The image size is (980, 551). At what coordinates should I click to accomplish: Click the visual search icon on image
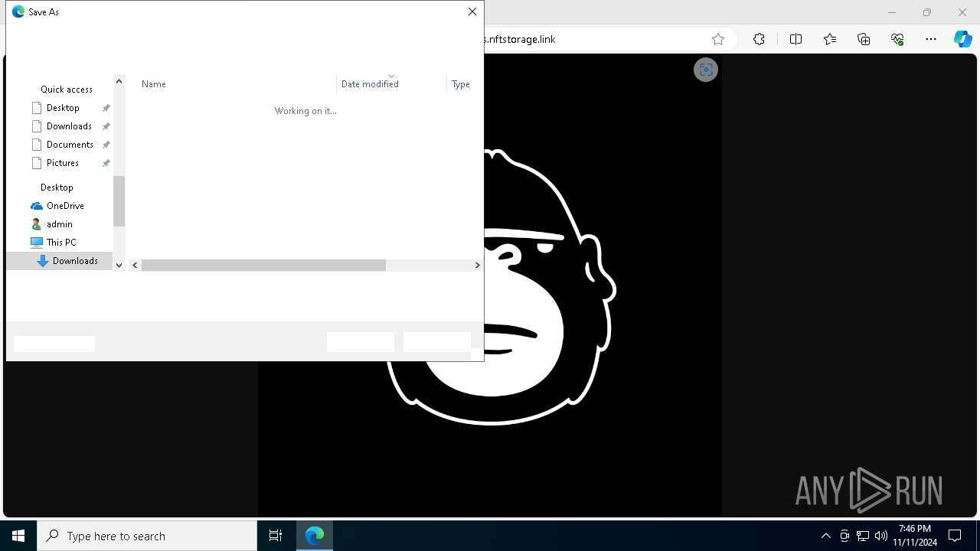[706, 70]
